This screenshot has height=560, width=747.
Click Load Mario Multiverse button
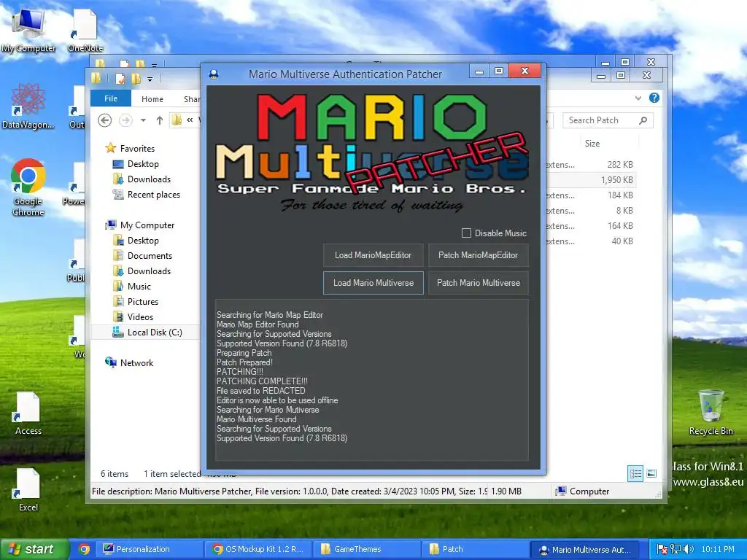click(x=373, y=283)
